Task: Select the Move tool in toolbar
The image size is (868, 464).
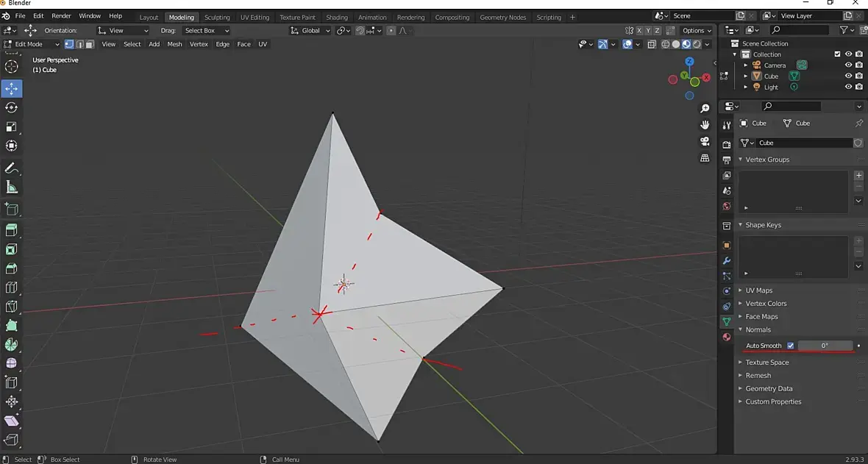Action: (12, 88)
